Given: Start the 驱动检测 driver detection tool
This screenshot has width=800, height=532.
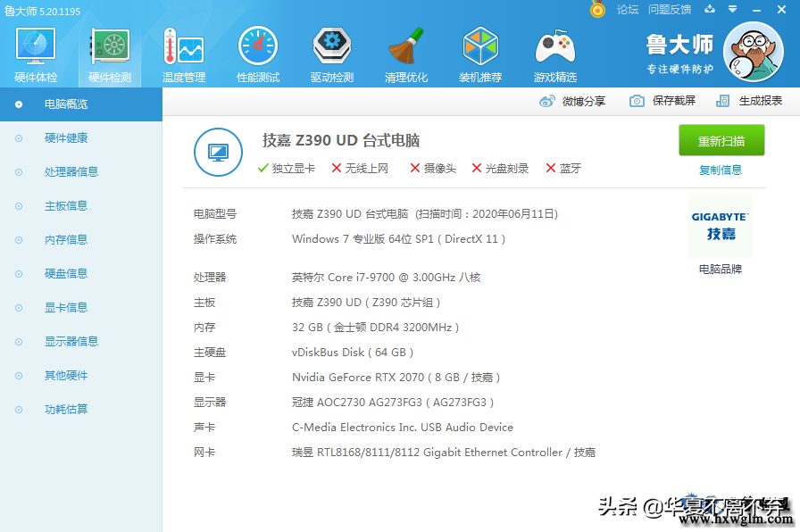Looking at the screenshot, I should pos(331,49).
